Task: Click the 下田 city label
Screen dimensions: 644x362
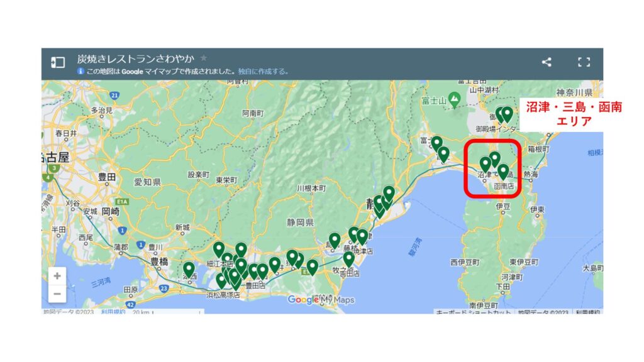Action: coord(502,286)
